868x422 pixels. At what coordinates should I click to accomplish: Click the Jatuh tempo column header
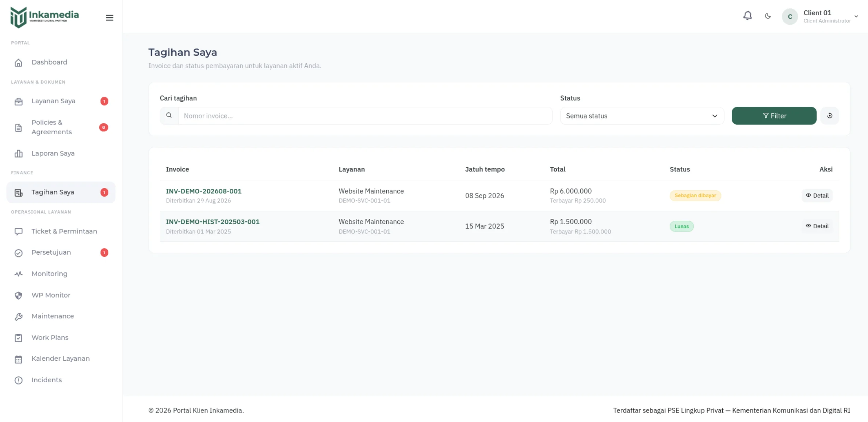click(x=485, y=169)
